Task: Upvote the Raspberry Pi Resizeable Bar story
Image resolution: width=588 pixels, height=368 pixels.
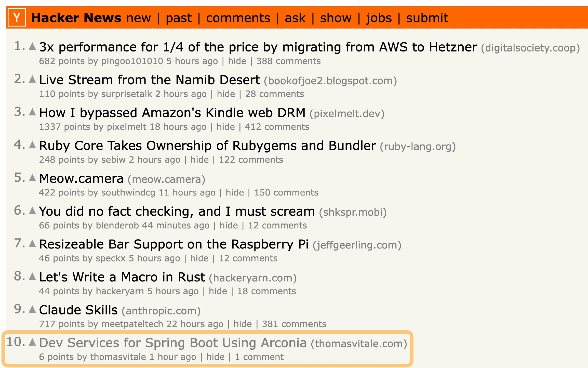Action: pos(32,243)
